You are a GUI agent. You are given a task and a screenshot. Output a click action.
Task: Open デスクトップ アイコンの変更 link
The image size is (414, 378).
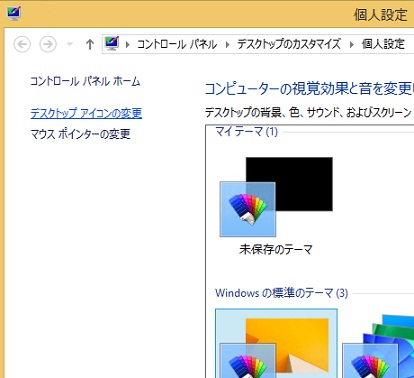coord(86,113)
